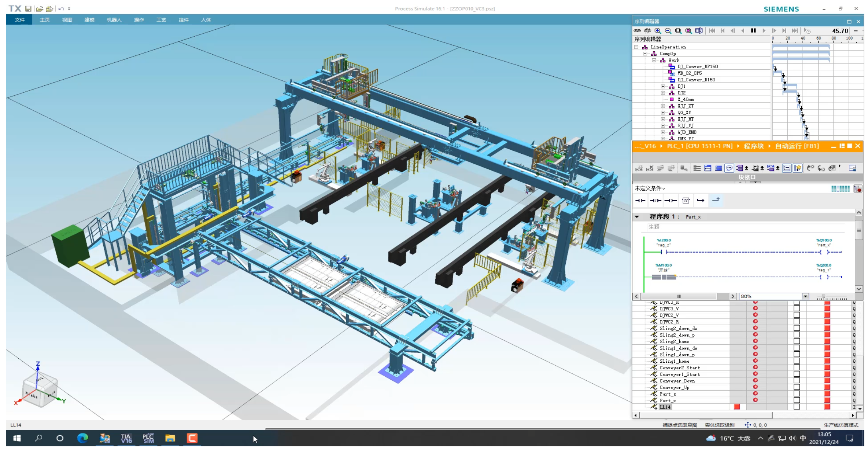Jump simulation to start button
The image size is (868, 450).
point(712,31)
